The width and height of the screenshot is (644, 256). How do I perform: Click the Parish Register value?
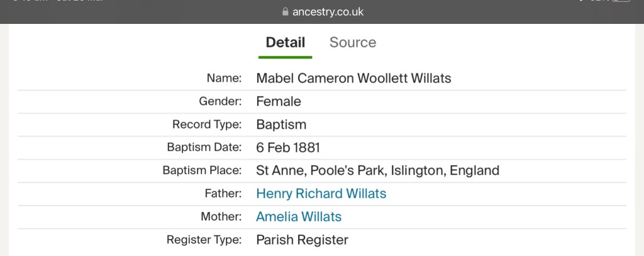click(x=302, y=240)
